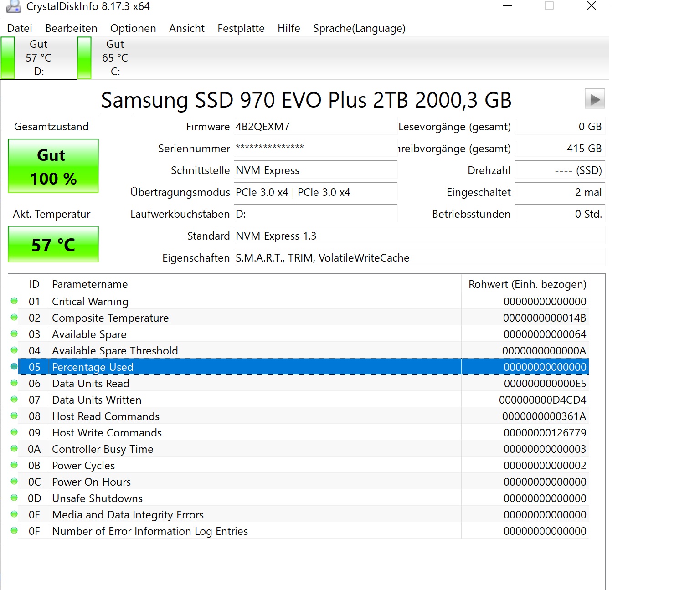Click the Schnittstelle field NVM Express
Screen dimensions: 700x590
coord(315,170)
